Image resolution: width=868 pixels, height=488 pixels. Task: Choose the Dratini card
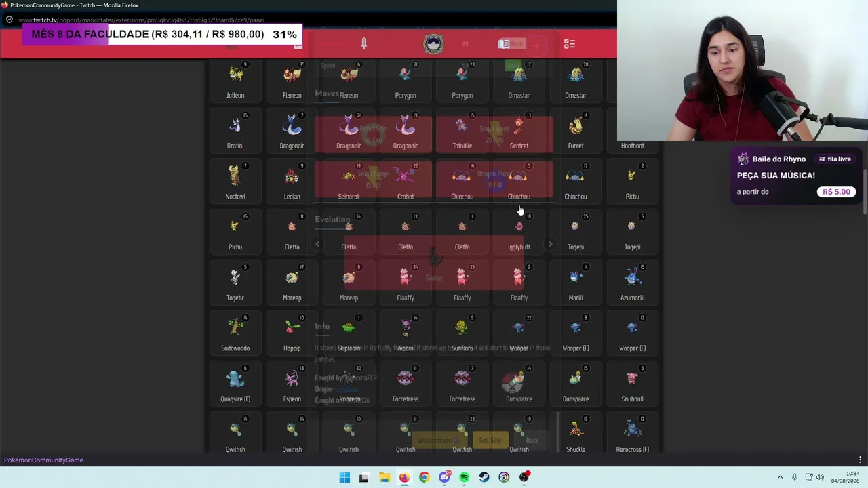tap(235, 131)
